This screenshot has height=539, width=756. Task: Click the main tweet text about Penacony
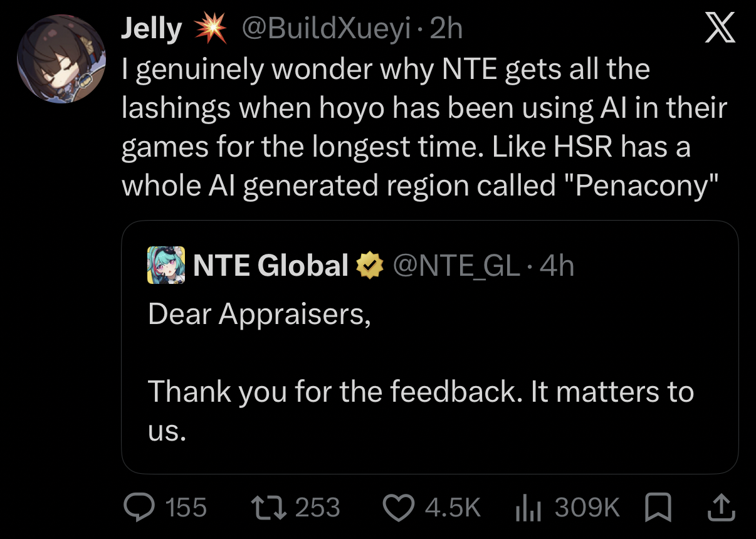click(x=423, y=128)
